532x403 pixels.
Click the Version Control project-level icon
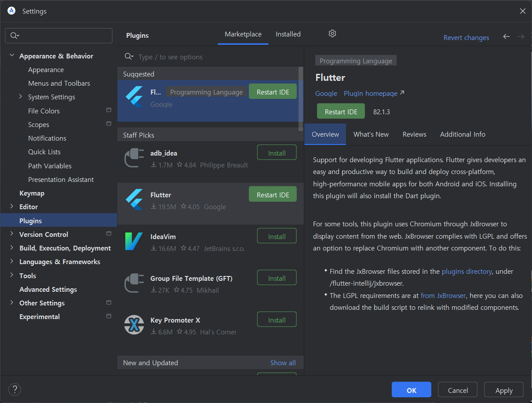point(109,233)
